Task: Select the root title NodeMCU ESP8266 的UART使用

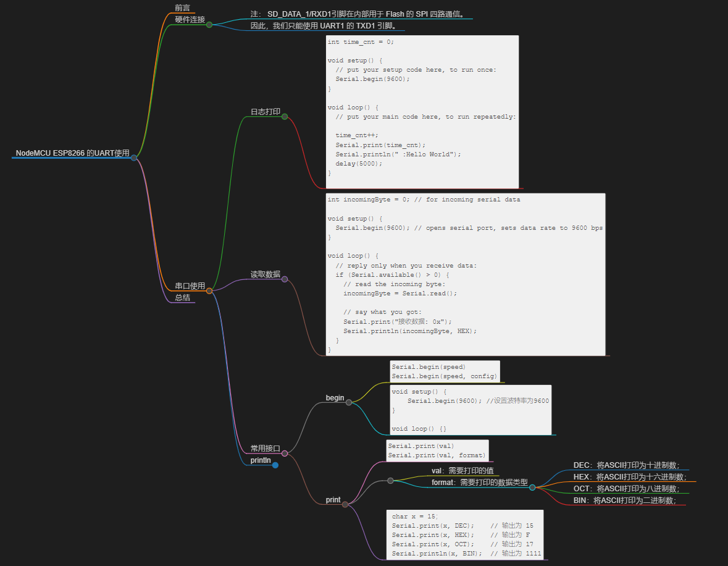Action: [72, 153]
